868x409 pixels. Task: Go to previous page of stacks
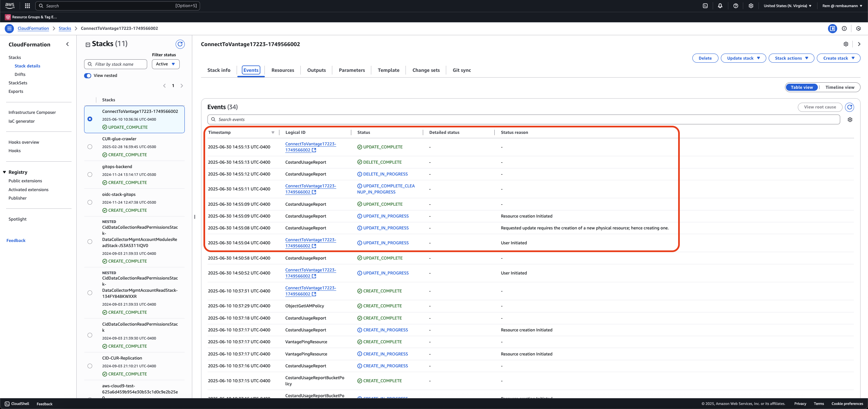164,86
